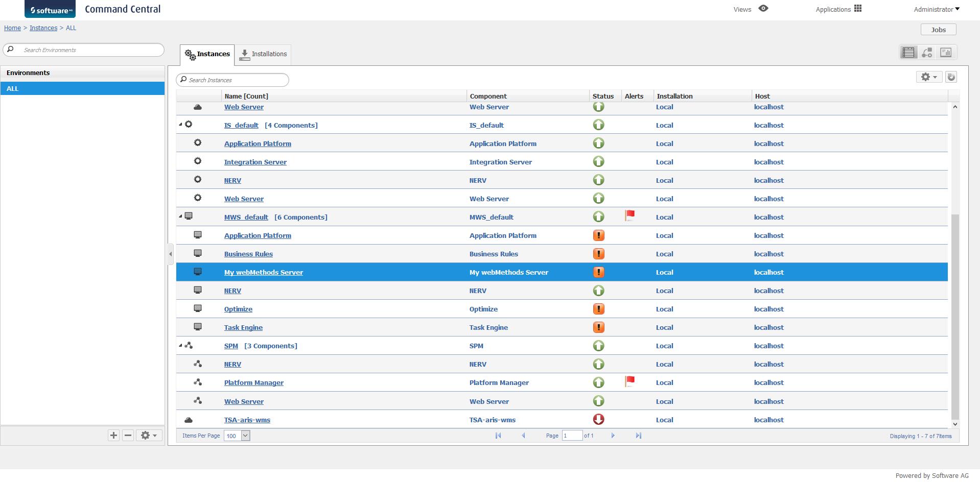Screen dimensions: 980x482
Task: Switch to list view icon
Action: (x=908, y=52)
